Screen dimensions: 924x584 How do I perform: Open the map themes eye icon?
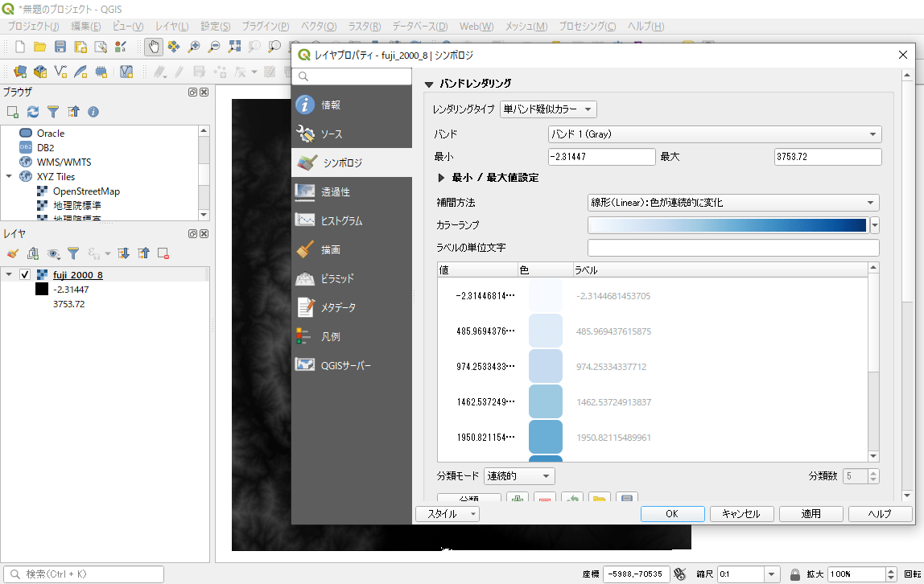(x=53, y=253)
